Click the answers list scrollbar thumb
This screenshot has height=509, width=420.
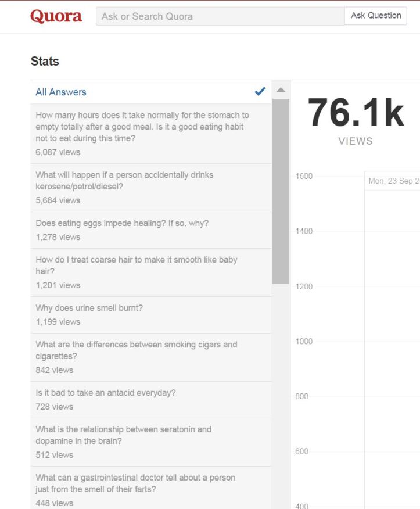point(281,186)
